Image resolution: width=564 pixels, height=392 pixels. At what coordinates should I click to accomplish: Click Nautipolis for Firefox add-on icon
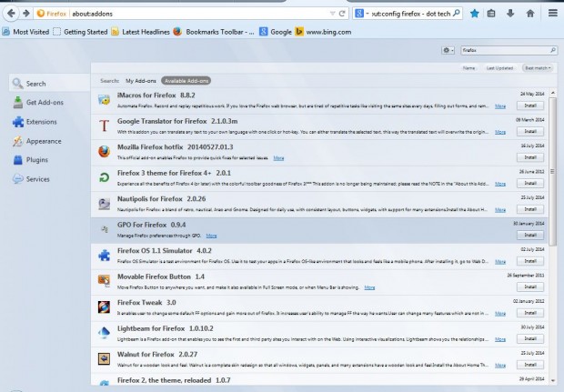pos(104,203)
